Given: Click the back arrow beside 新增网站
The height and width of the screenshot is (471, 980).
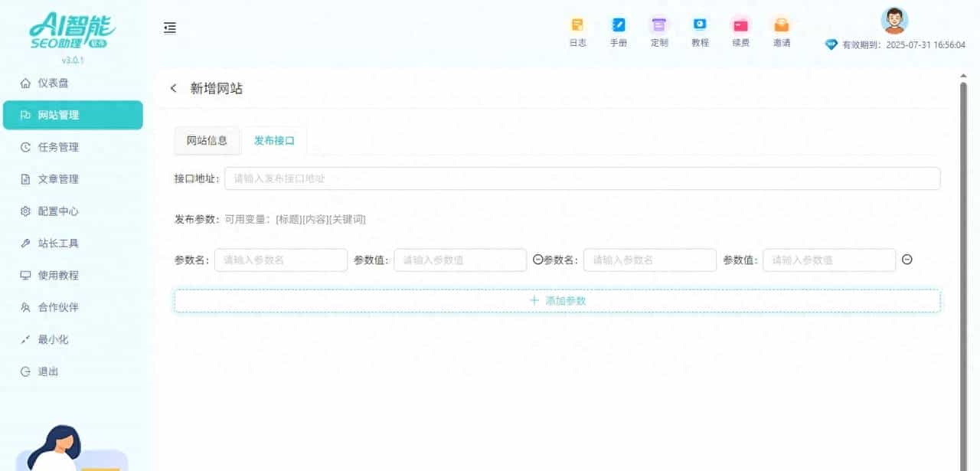Looking at the screenshot, I should [x=172, y=88].
